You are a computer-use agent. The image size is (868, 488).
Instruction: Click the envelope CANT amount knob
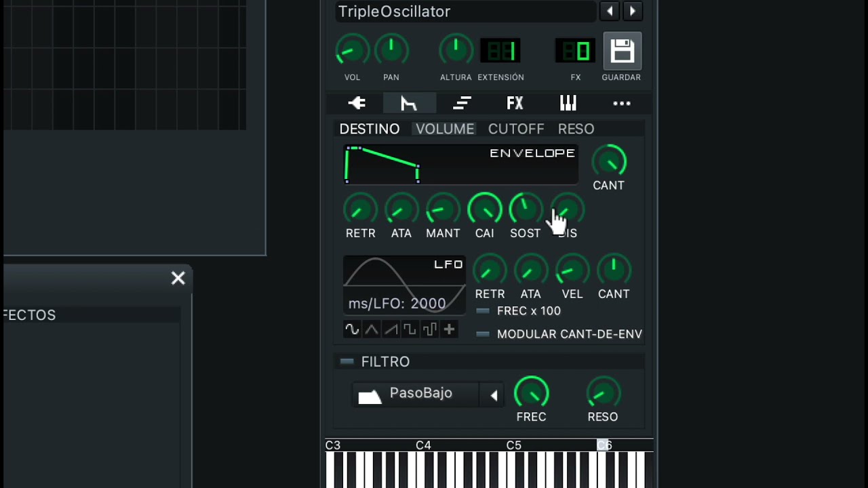tap(608, 161)
